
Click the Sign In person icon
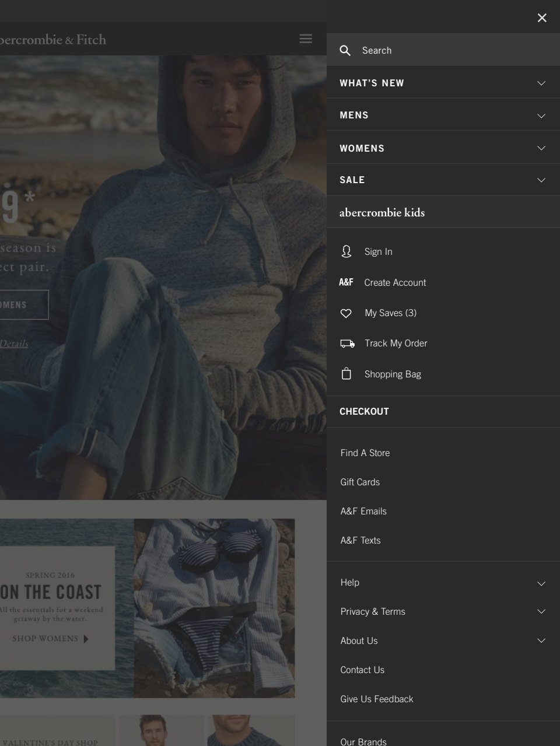[346, 251]
